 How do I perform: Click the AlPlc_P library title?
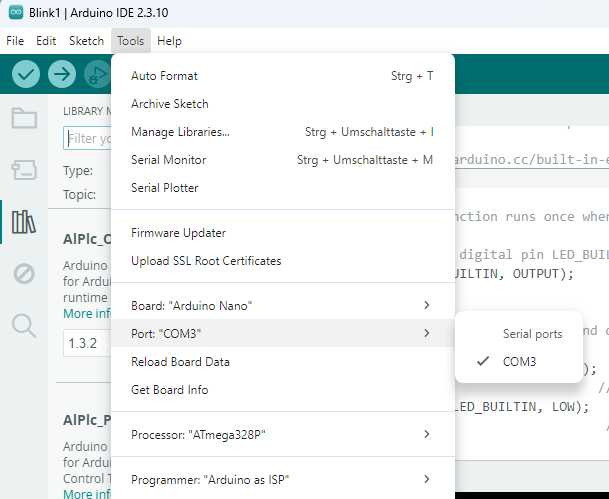click(x=87, y=420)
